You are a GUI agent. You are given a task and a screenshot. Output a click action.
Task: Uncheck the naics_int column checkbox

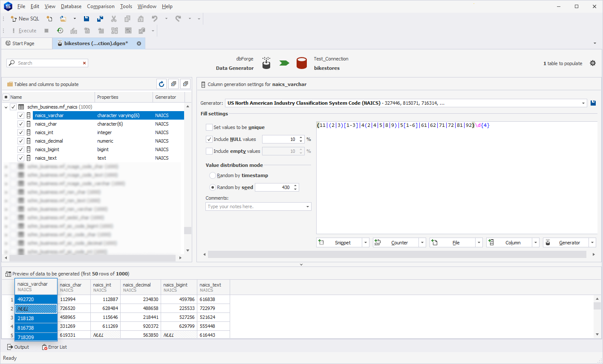[x=20, y=132]
